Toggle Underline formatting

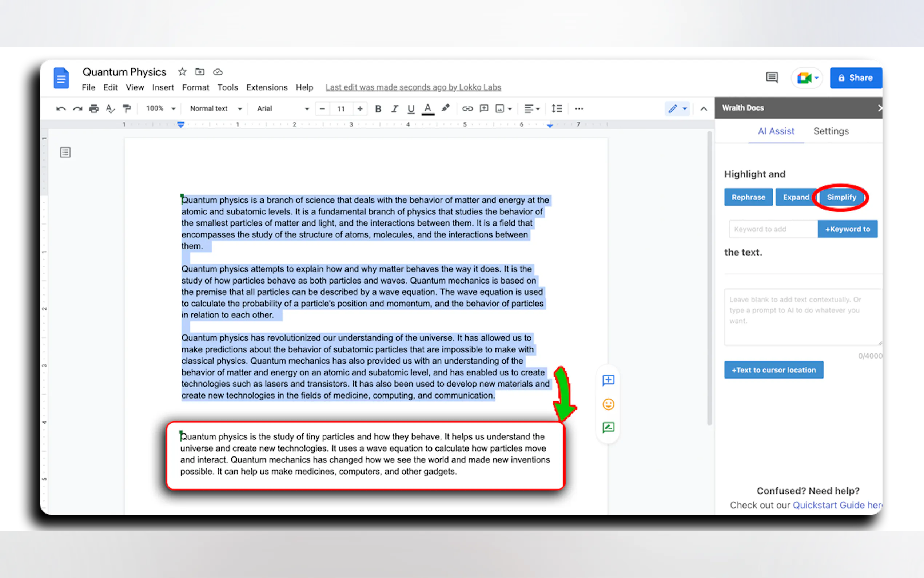[411, 108]
